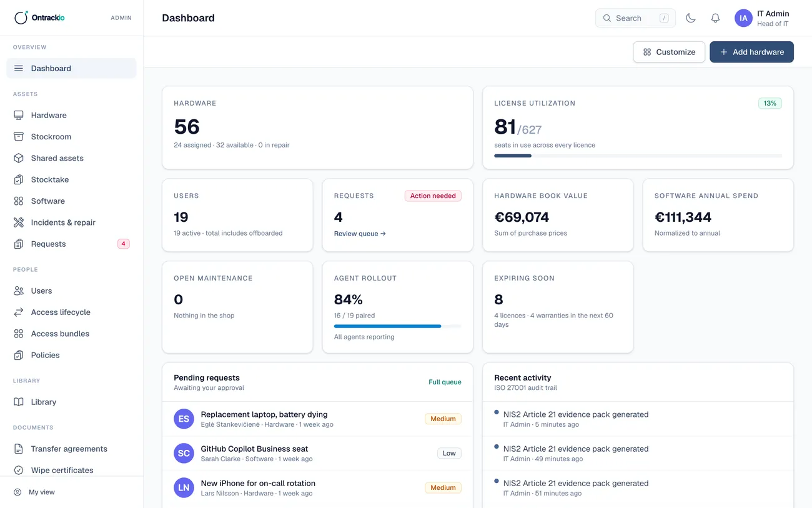Image resolution: width=812 pixels, height=508 pixels.
Task: Click the Library open book icon
Action: click(19, 402)
